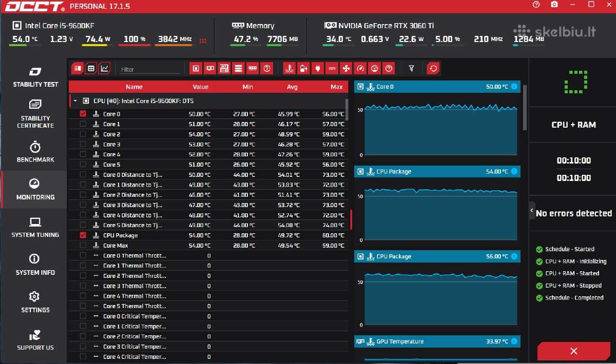Open help from the title bar question icon

point(536,5)
